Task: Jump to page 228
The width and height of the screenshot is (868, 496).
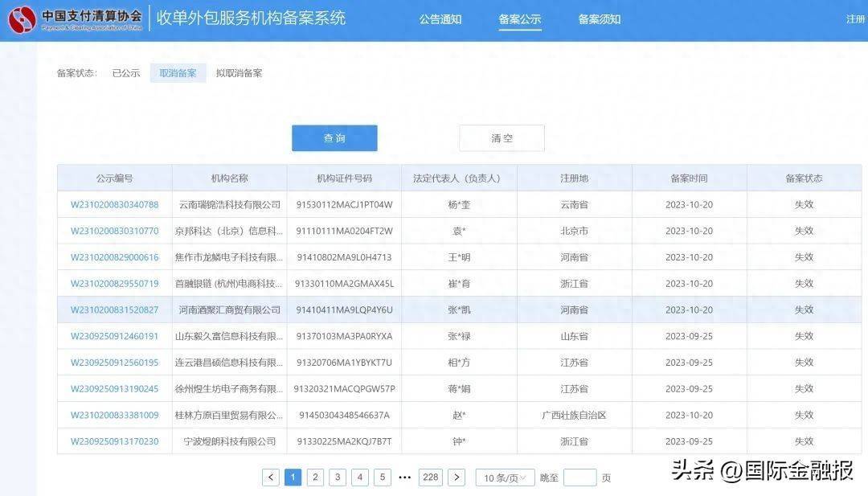Action: coord(431,478)
